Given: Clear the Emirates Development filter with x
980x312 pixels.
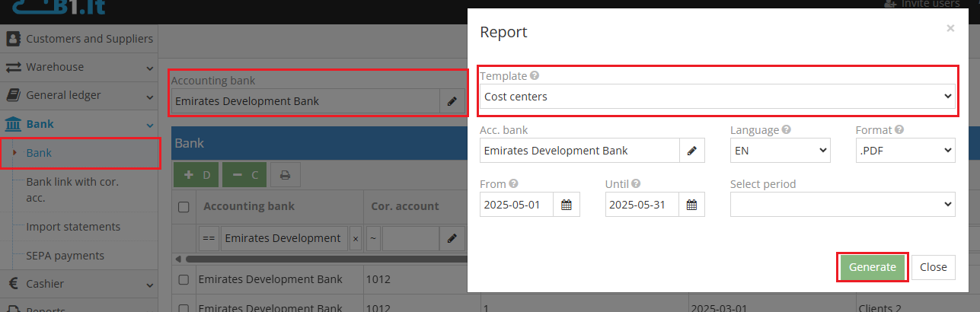Looking at the screenshot, I should click(x=355, y=238).
